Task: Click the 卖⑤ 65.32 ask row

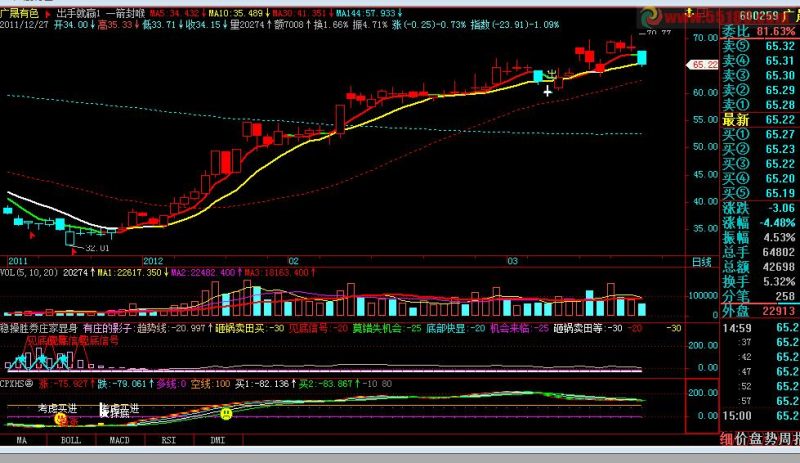Action: [x=759, y=46]
